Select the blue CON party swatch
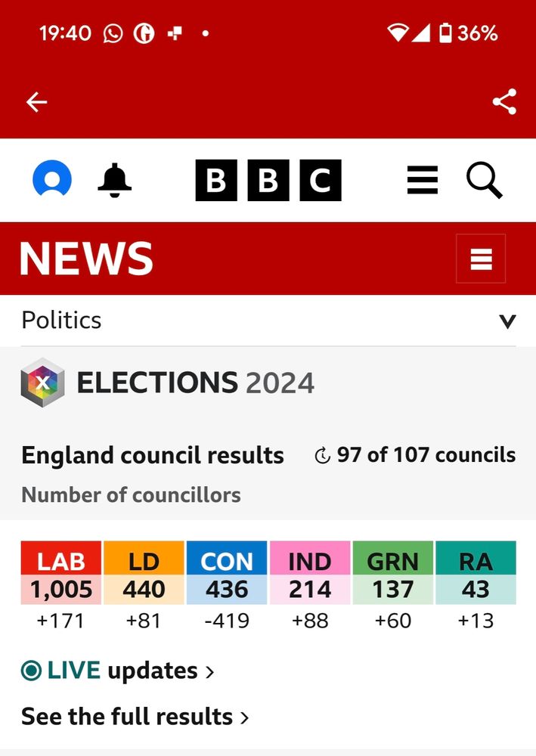The image size is (536, 756). tap(227, 561)
